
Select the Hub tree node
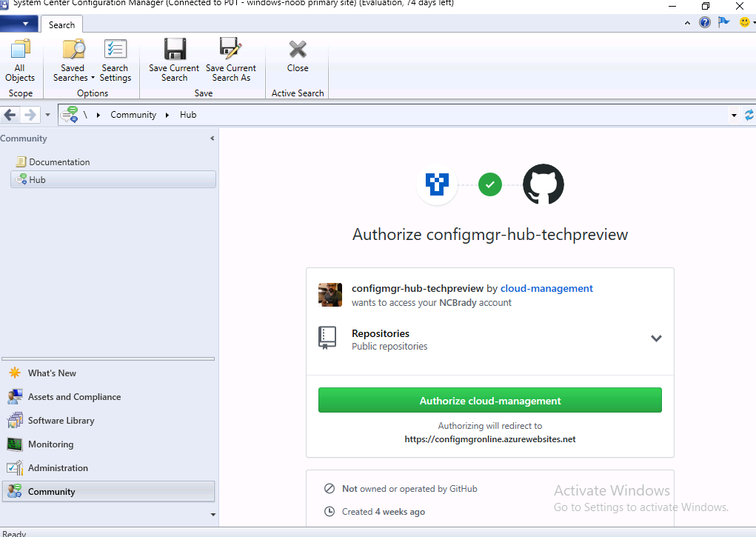[113, 179]
